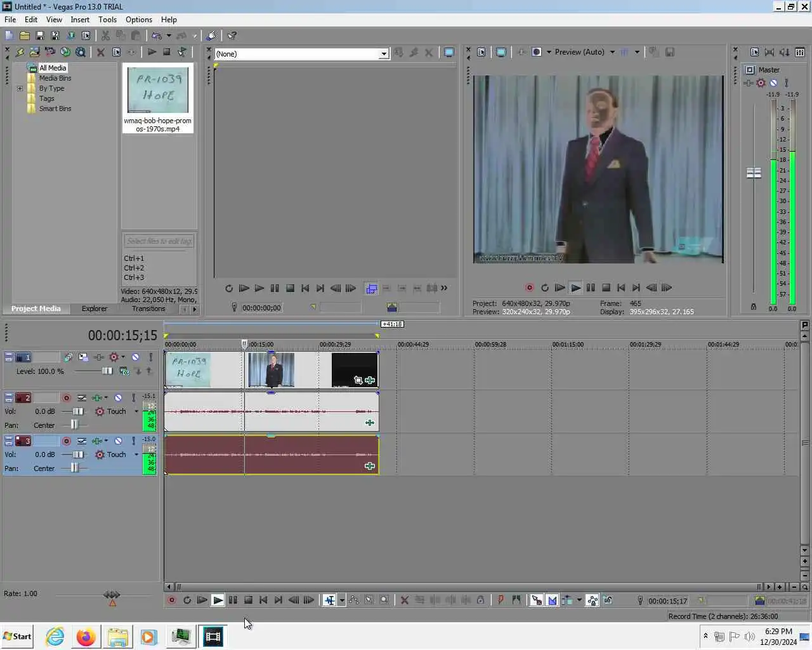
Task: Click the Cut scissors icon in main toolbar
Action: pyautogui.click(x=105, y=36)
